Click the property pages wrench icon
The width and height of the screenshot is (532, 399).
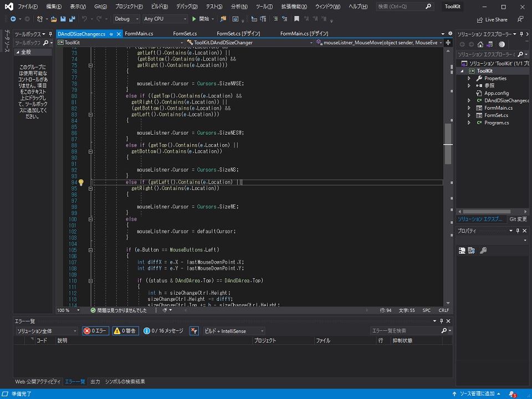[x=483, y=250]
